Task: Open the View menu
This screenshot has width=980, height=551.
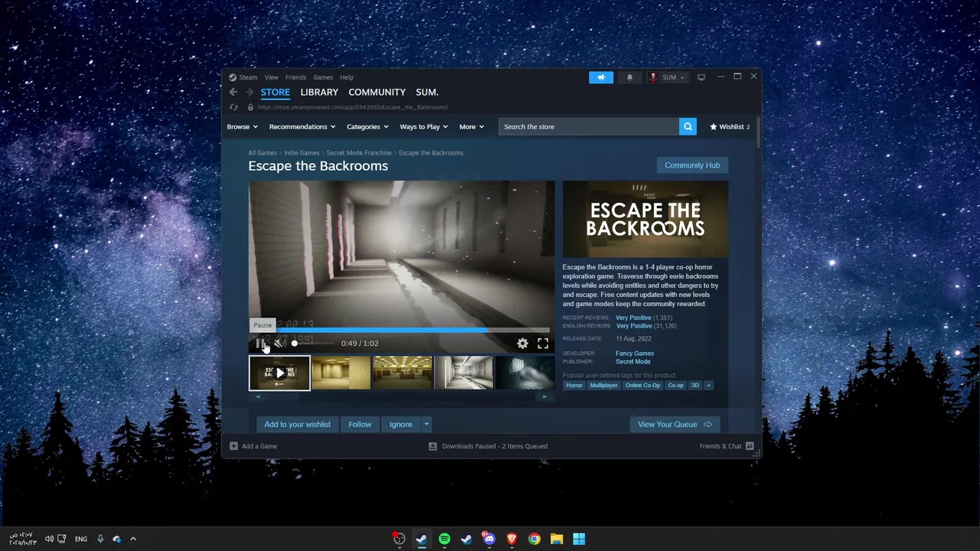Action: (x=271, y=77)
